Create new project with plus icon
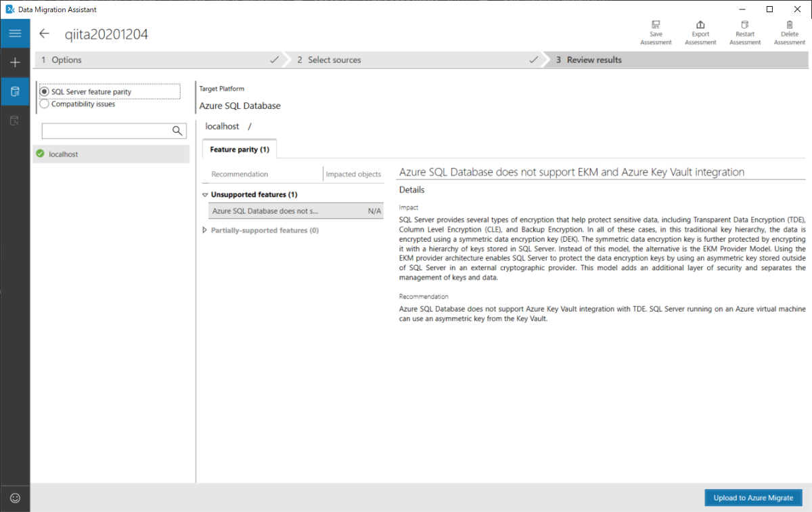Viewport: 812px width, 512px height. point(15,62)
